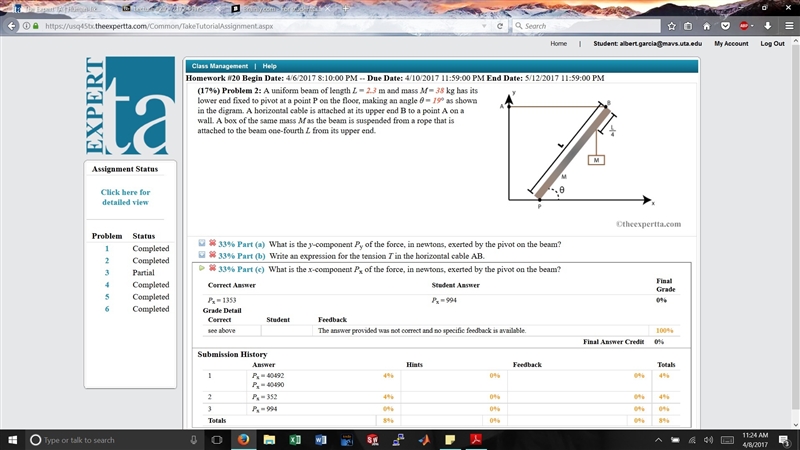Open the 33% Part (a) link
Viewport: 800px width, 450px height.
242,244
